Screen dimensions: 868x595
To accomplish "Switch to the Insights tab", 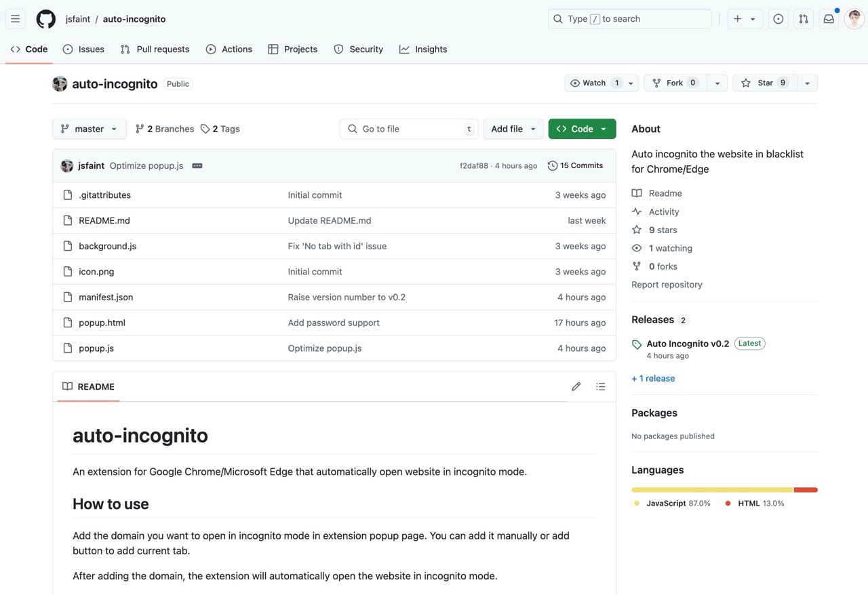I will pyautogui.click(x=423, y=49).
